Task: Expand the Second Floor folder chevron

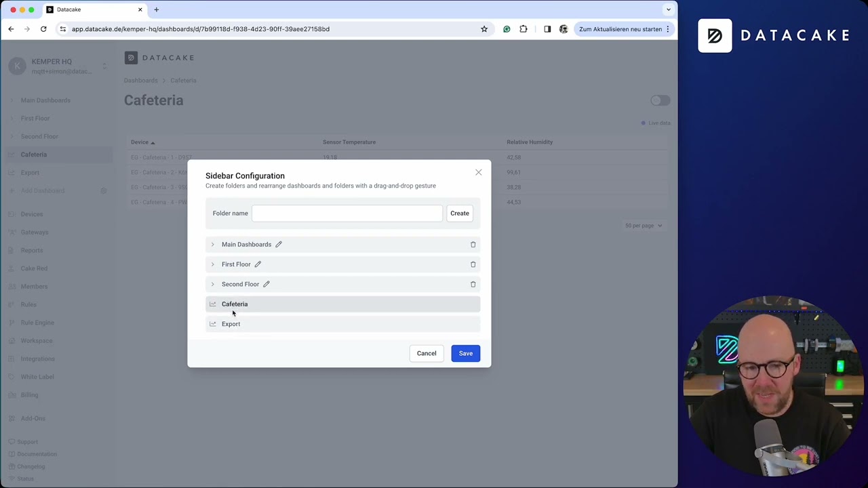Action: pyautogui.click(x=212, y=284)
